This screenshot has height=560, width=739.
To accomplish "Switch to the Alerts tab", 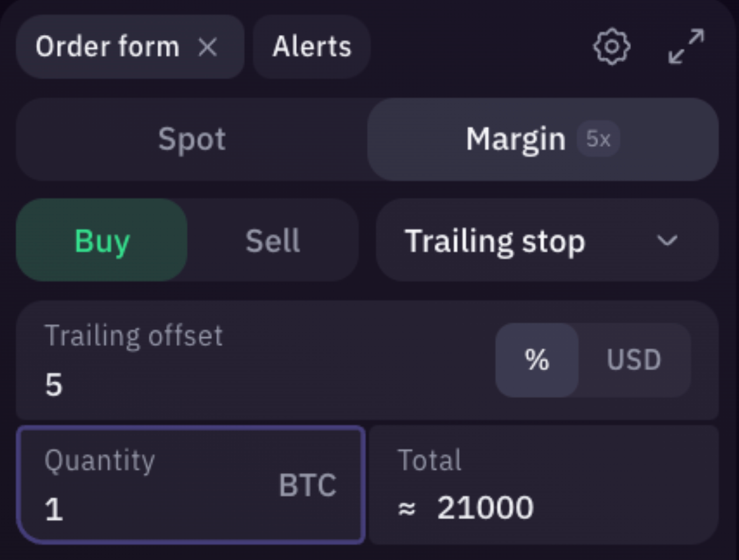I will [310, 45].
